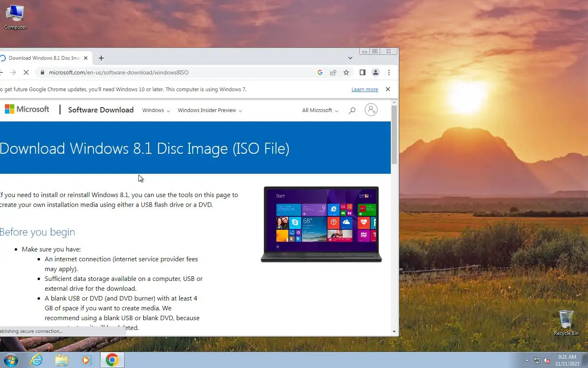
Task: Click the Chrome taskbar button
Action: tap(112, 360)
